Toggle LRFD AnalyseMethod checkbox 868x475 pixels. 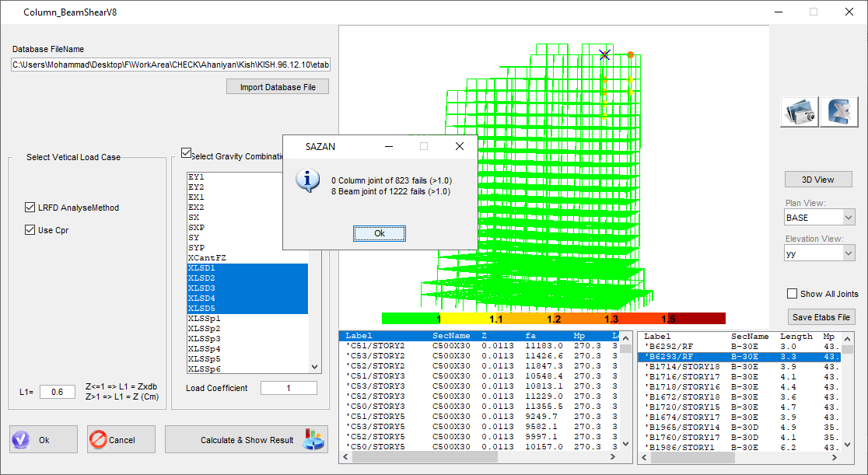coord(30,208)
